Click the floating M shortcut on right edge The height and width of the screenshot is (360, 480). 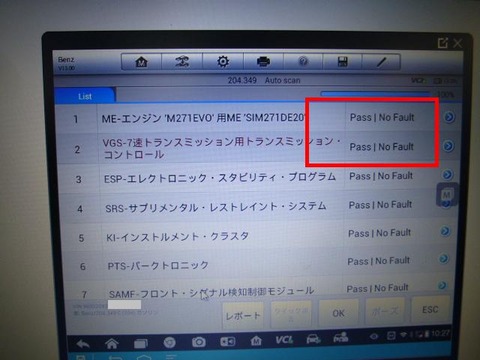point(447,194)
